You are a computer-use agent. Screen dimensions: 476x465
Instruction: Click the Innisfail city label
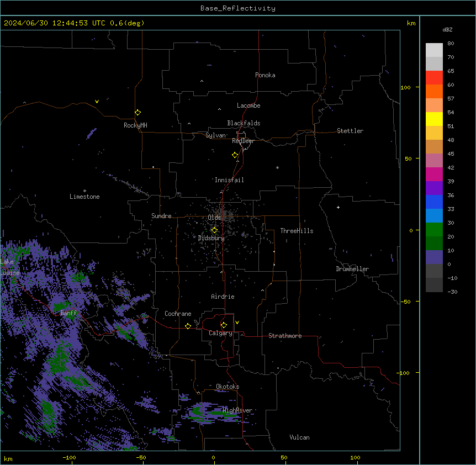[229, 180]
